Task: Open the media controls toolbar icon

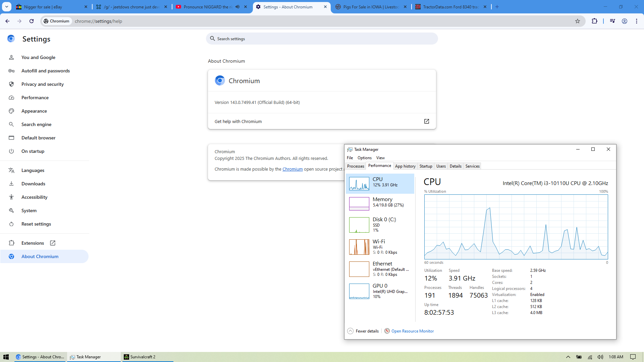Action: coord(612,21)
